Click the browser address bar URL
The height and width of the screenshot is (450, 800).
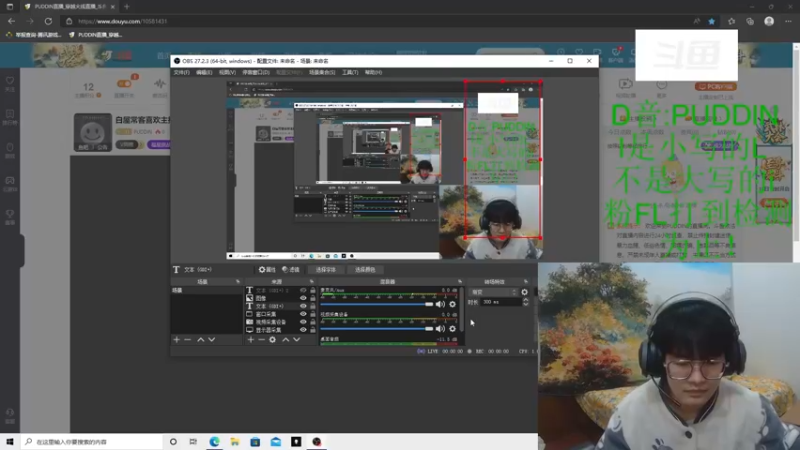tap(122, 21)
